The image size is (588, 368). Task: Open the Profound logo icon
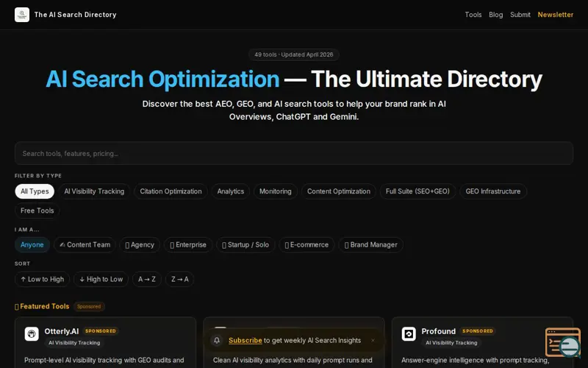point(409,333)
